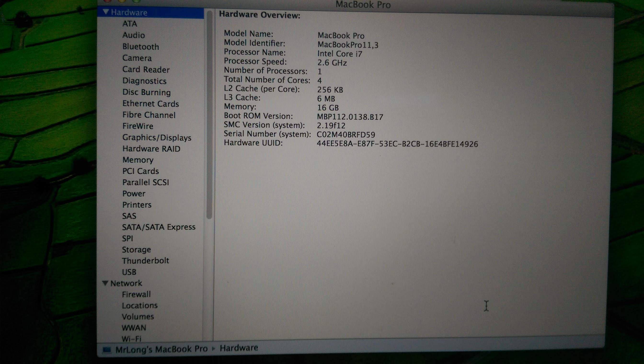Click the MacBook Pro window title
Viewport: 644px width, 364px height.
(x=363, y=5)
